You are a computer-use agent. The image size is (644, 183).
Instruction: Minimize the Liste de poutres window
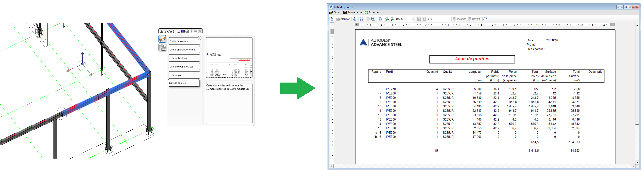(620, 7)
